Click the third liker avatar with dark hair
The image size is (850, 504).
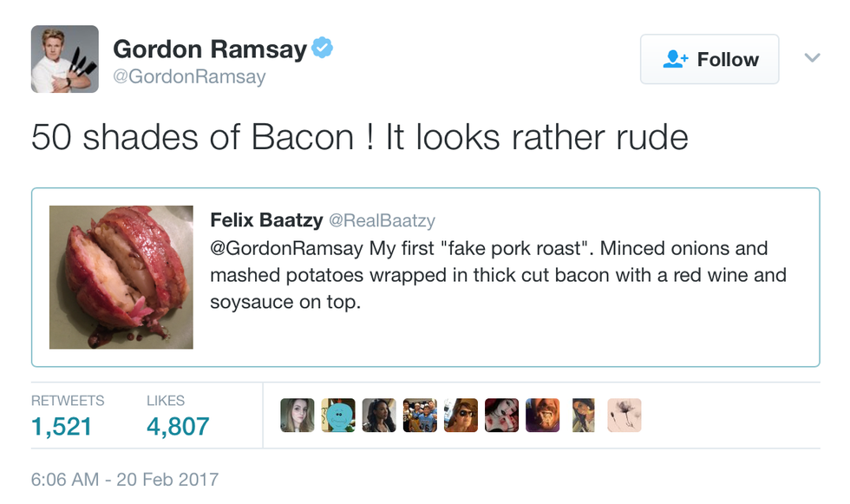pos(379,416)
